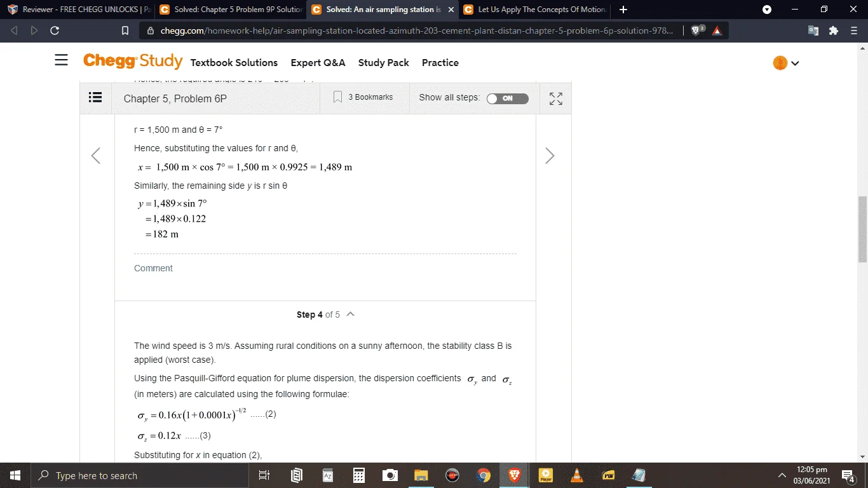Open the Calculator app in taskbar
868x488 pixels.
coord(359,475)
